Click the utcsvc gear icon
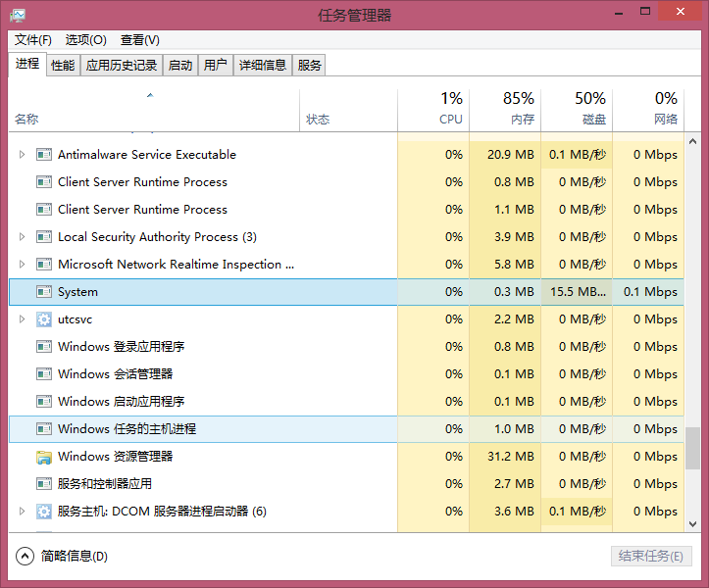The width and height of the screenshot is (709, 588). (x=44, y=319)
